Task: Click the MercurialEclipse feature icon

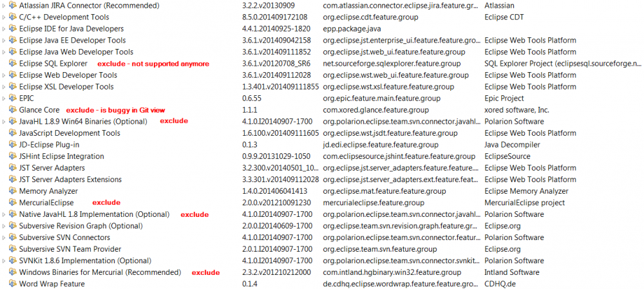Action: tap(13, 203)
